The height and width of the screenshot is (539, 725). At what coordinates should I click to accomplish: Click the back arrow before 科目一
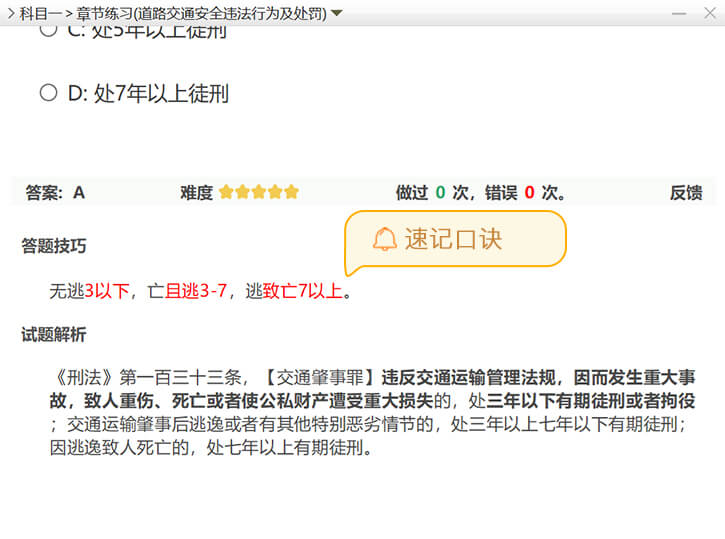(x=10, y=13)
